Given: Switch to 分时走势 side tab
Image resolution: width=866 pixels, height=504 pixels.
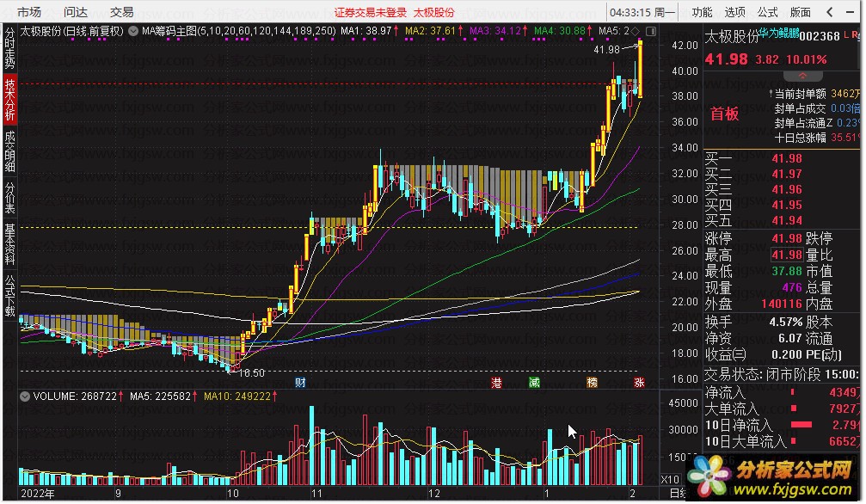Looking at the screenshot, I should click(10, 48).
